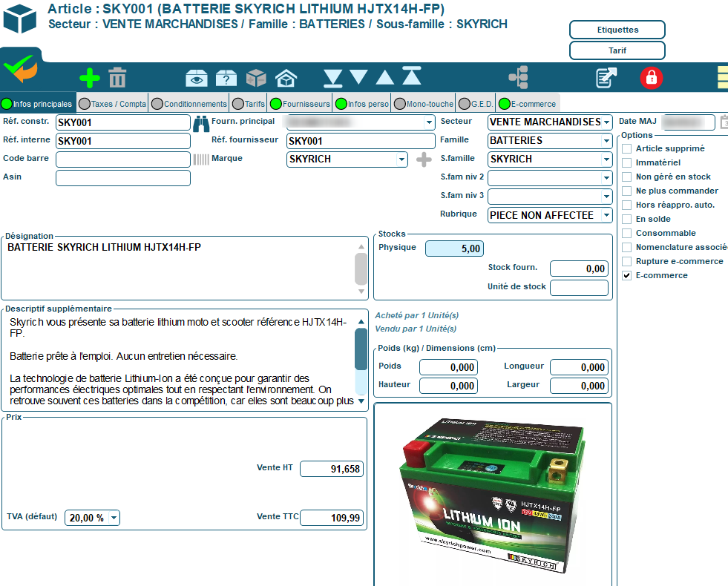The image size is (728, 586).
Task: Toggle Immatériel checkbox
Action: tap(627, 163)
